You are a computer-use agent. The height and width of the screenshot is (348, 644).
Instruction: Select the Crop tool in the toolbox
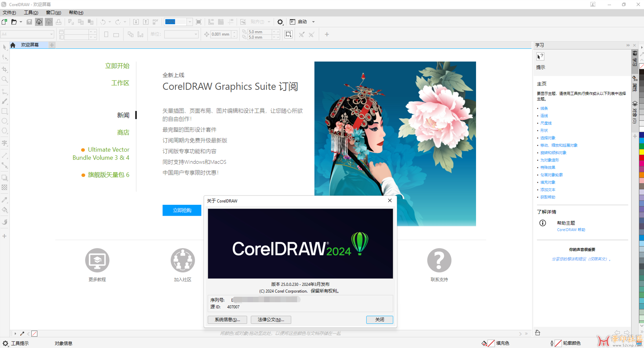point(5,69)
